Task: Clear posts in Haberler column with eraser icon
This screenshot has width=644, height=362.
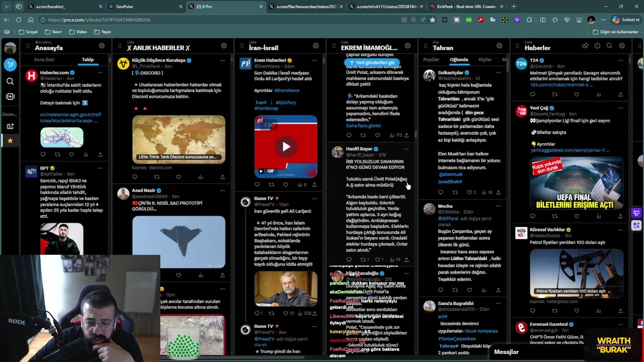Action: (x=585, y=46)
